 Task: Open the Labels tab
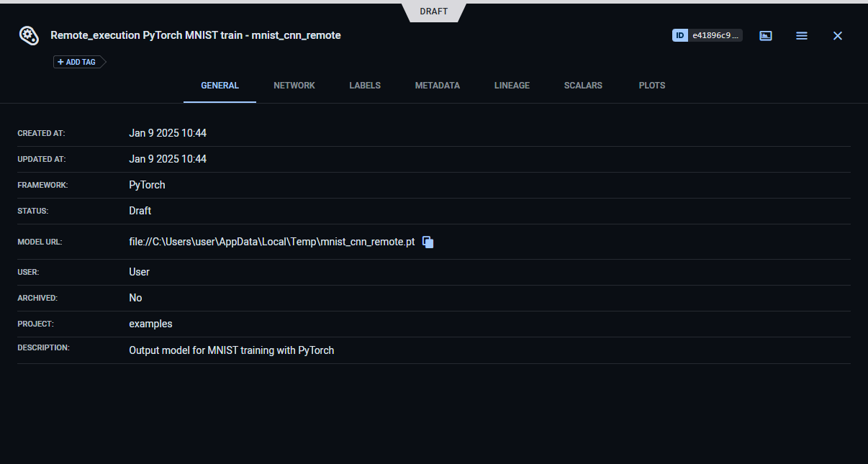[x=365, y=86]
